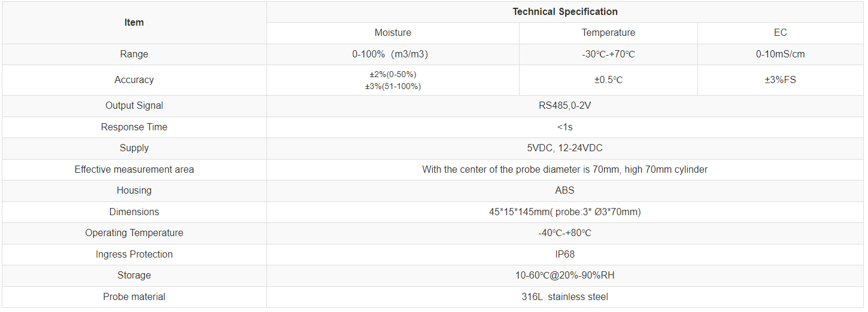Click the RS485,0-2V output signal value
This screenshot has width=868, height=312.
tap(564, 106)
